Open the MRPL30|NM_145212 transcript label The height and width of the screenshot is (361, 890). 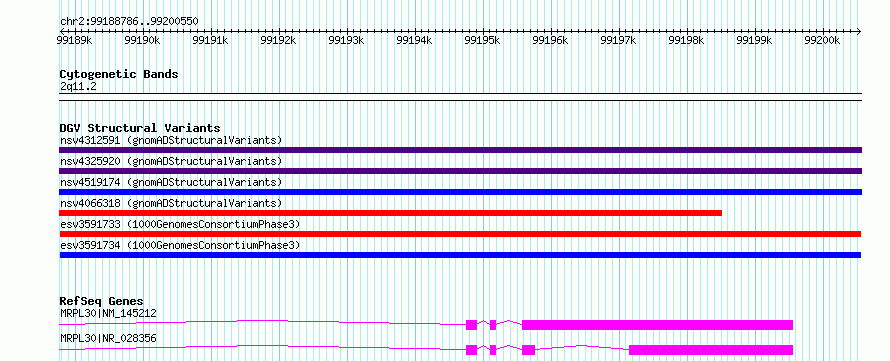108,313
